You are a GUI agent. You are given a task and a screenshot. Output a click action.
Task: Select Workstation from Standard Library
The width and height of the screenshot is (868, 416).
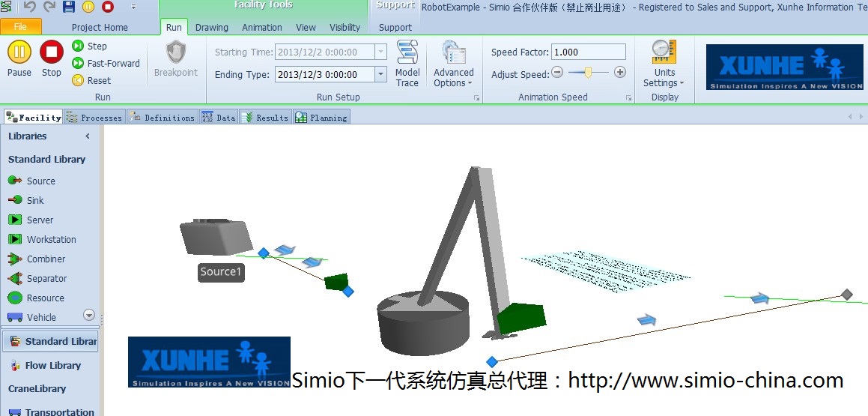coord(51,240)
